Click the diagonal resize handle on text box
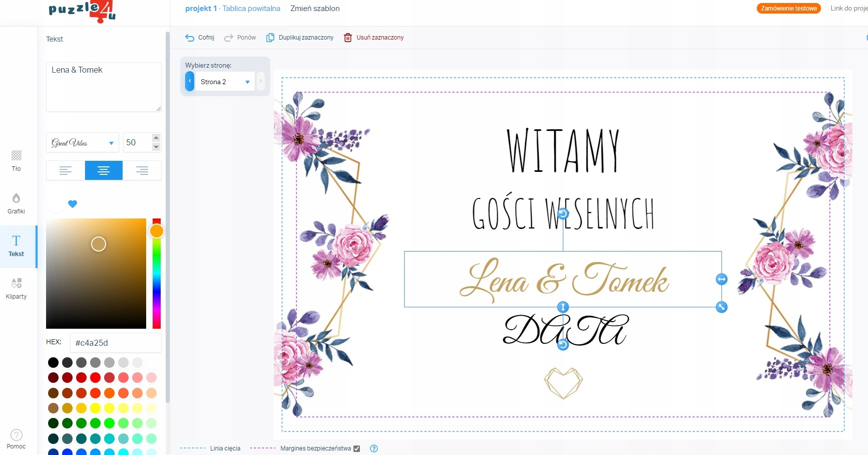Image resolution: width=868 pixels, height=455 pixels. point(721,307)
